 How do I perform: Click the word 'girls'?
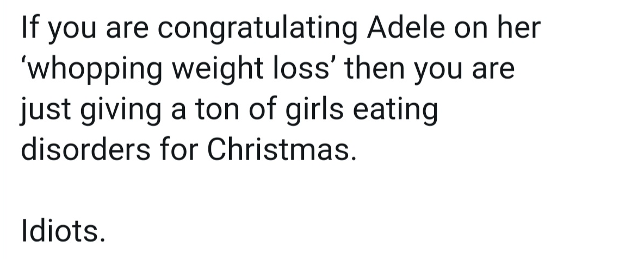coord(314,111)
